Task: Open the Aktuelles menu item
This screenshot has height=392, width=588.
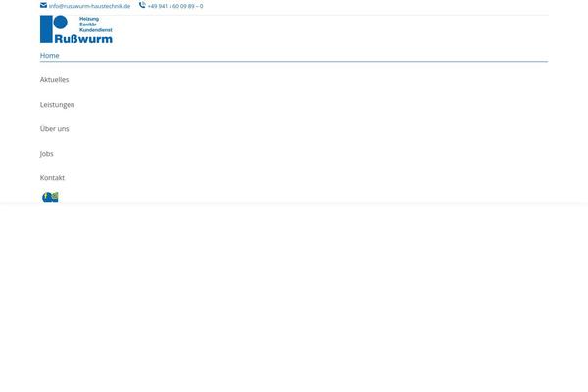Action: pyautogui.click(x=54, y=80)
